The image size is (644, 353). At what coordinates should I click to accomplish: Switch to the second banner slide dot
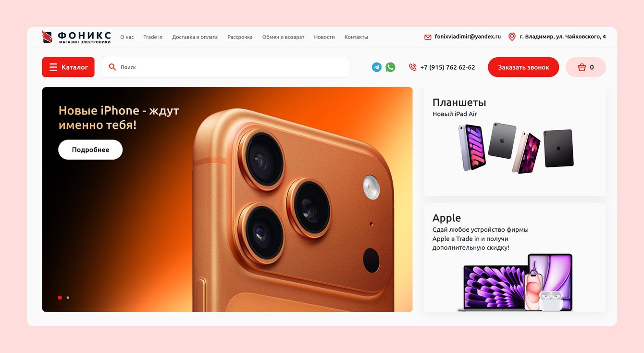(x=68, y=298)
